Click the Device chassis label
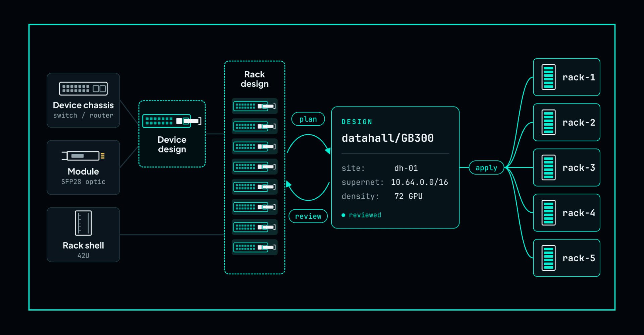Viewport: 644px width, 335px height. point(83,105)
